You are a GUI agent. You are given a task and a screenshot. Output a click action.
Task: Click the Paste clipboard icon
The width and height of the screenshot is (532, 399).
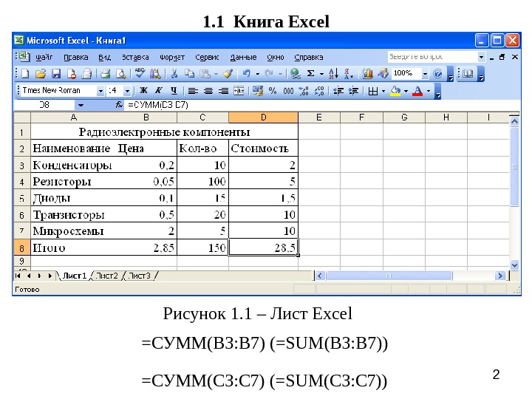pos(205,74)
